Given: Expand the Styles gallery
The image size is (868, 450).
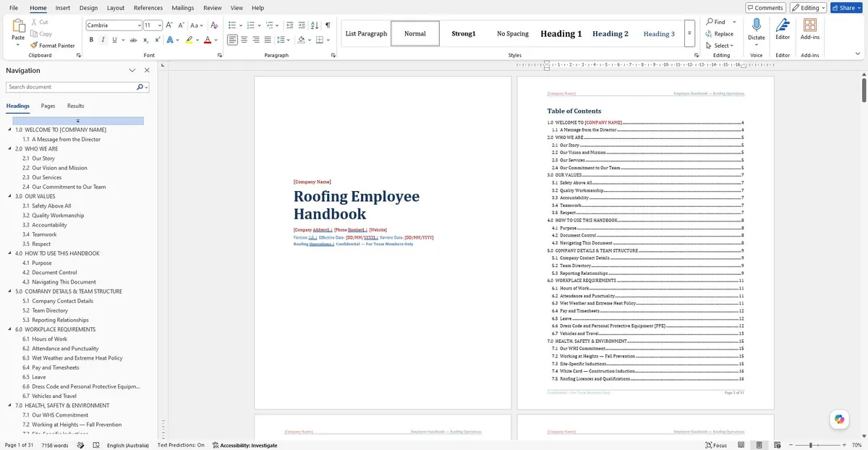Looking at the screenshot, I should pos(690,33).
